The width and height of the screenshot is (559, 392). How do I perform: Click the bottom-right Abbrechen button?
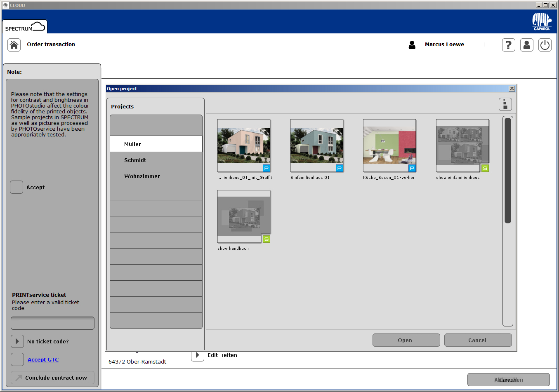(509, 380)
